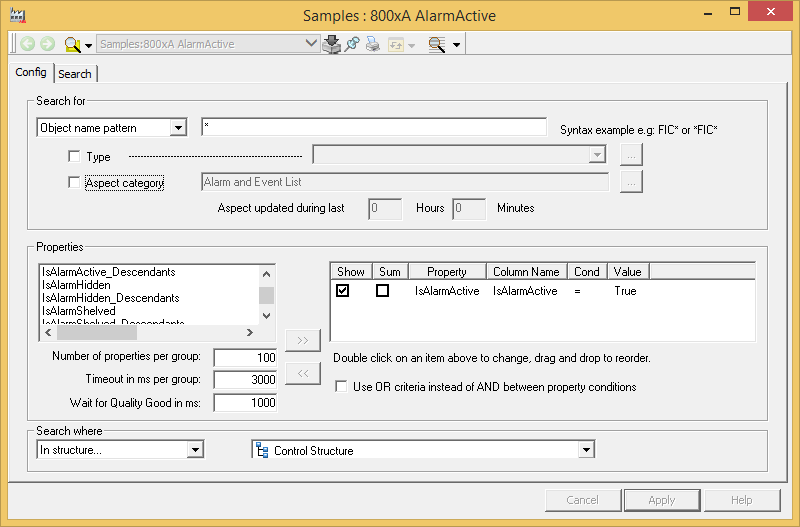Click the magnifier-over-list search icon
The height and width of the screenshot is (527, 800).
click(x=437, y=45)
